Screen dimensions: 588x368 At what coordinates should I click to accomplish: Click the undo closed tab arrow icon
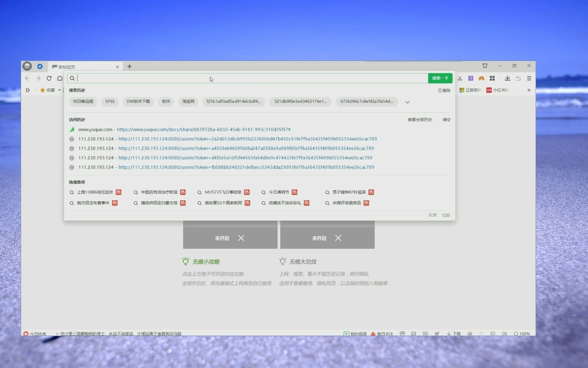point(518,78)
